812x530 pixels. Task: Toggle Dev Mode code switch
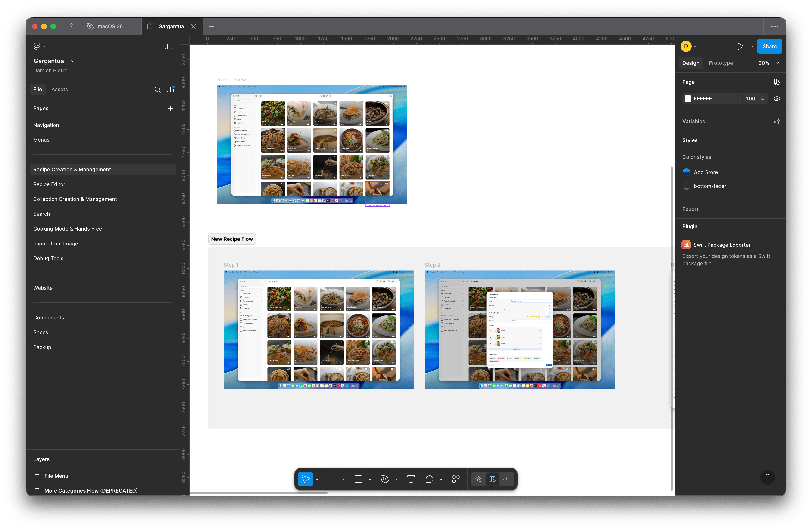(x=507, y=479)
